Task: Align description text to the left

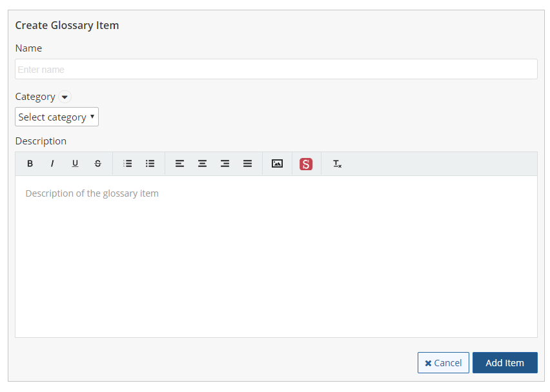Action: tap(180, 164)
